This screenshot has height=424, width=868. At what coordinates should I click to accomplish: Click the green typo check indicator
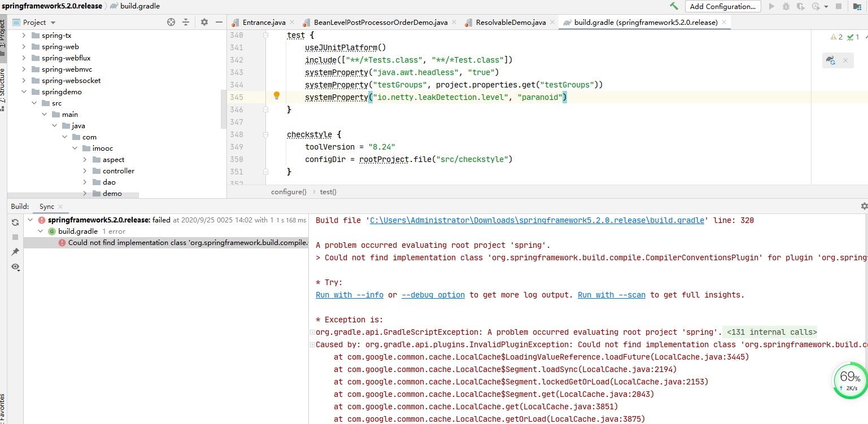coord(853,37)
